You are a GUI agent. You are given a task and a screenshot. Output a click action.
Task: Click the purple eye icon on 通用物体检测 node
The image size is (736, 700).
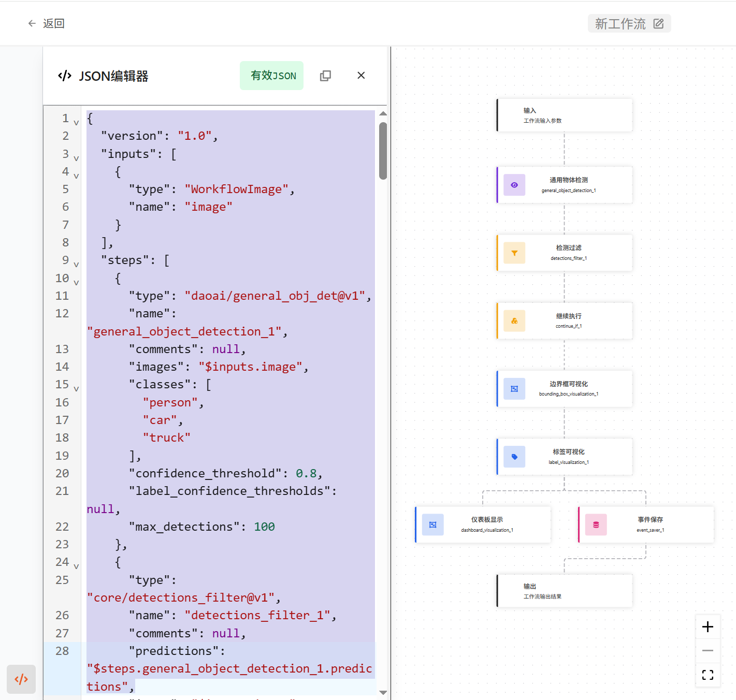point(514,185)
